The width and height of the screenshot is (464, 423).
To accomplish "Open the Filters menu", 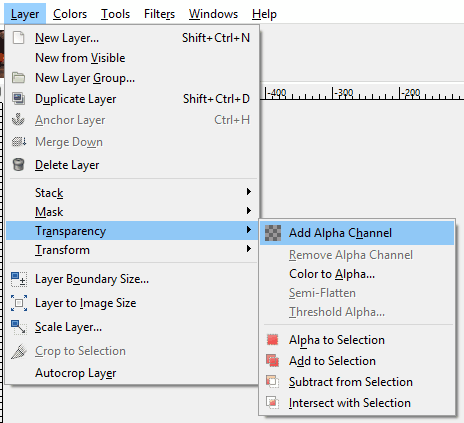I will point(159,14).
